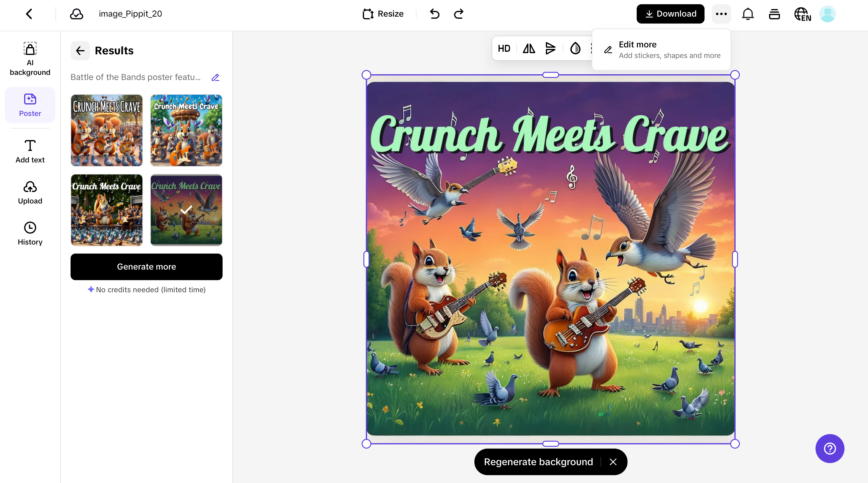Open the credits stack icon

pyautogui.click(x=774, y=14)
